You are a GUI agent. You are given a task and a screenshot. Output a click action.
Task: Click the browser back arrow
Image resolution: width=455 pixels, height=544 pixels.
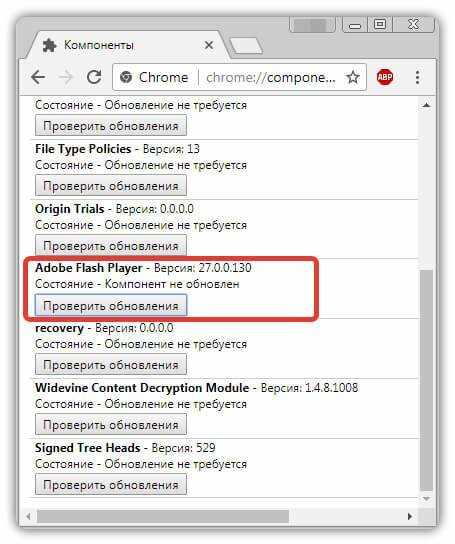click(38, 77)
